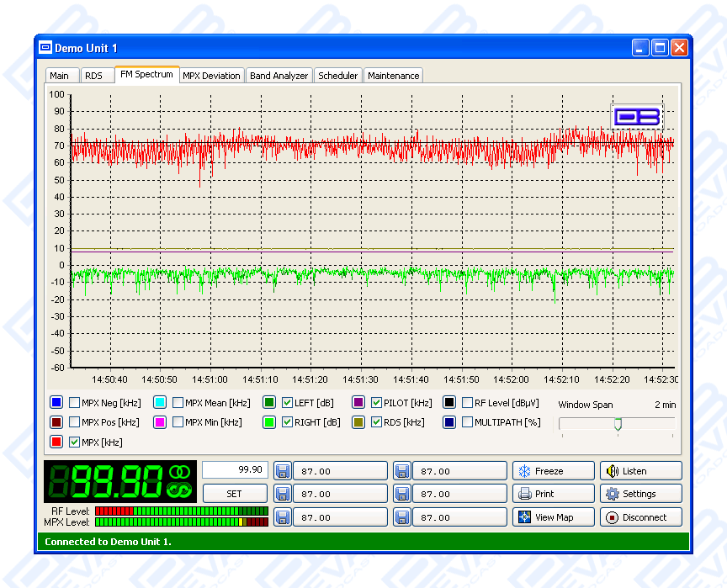Click save icon beside middle-left 87.00 preset

284,494
